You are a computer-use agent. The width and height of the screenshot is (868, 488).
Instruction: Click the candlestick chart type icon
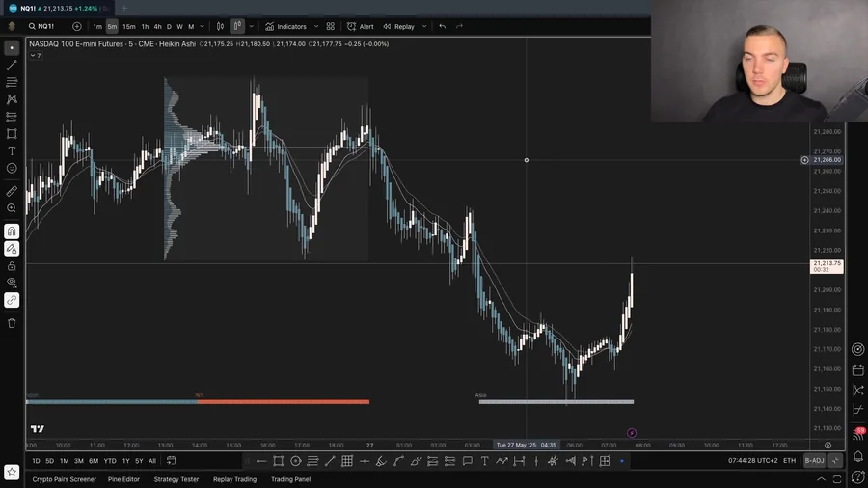point(220,27)
